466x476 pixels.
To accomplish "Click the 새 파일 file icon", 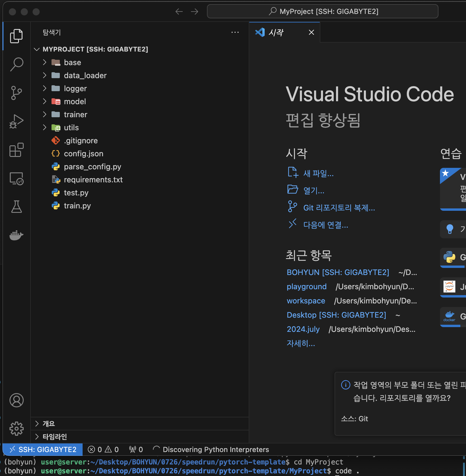I will pyautogui.click(x=293, y=172).
